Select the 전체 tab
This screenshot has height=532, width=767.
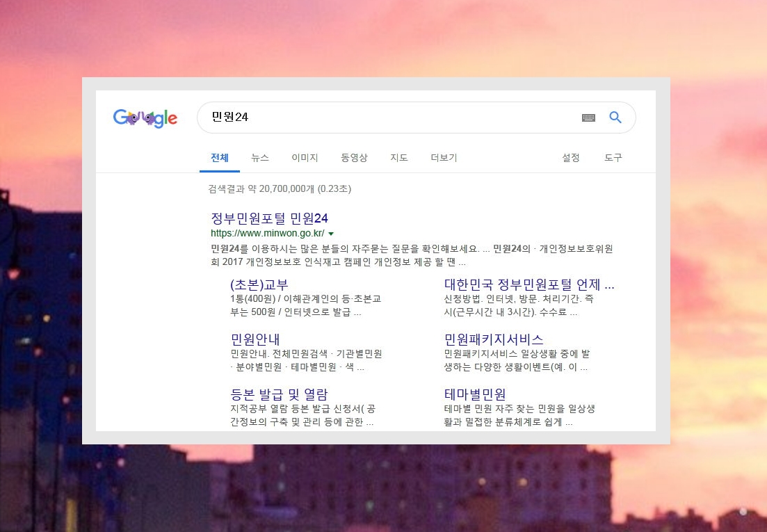(x=220, y=157)
